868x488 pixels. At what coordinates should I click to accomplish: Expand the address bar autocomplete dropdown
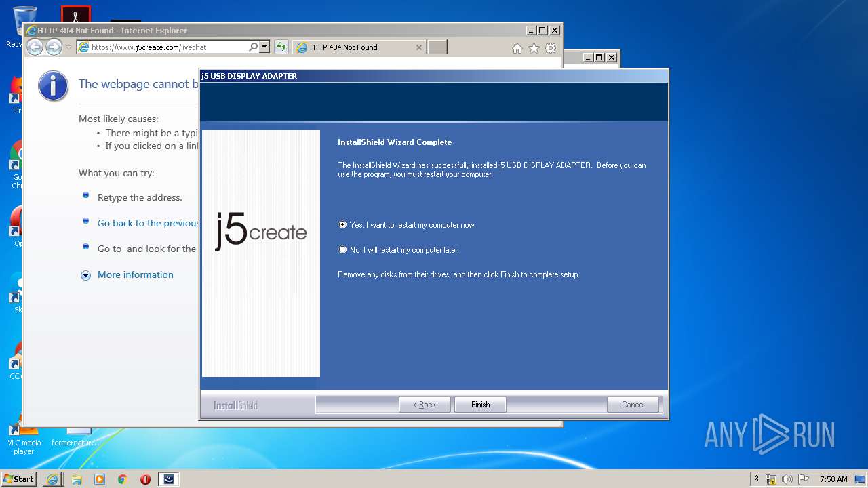[264, 47]
